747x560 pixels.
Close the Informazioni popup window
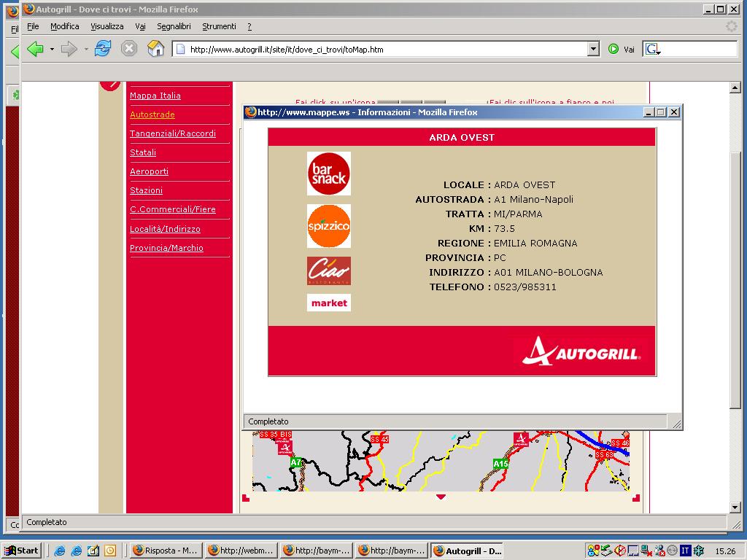coord(673,112)
